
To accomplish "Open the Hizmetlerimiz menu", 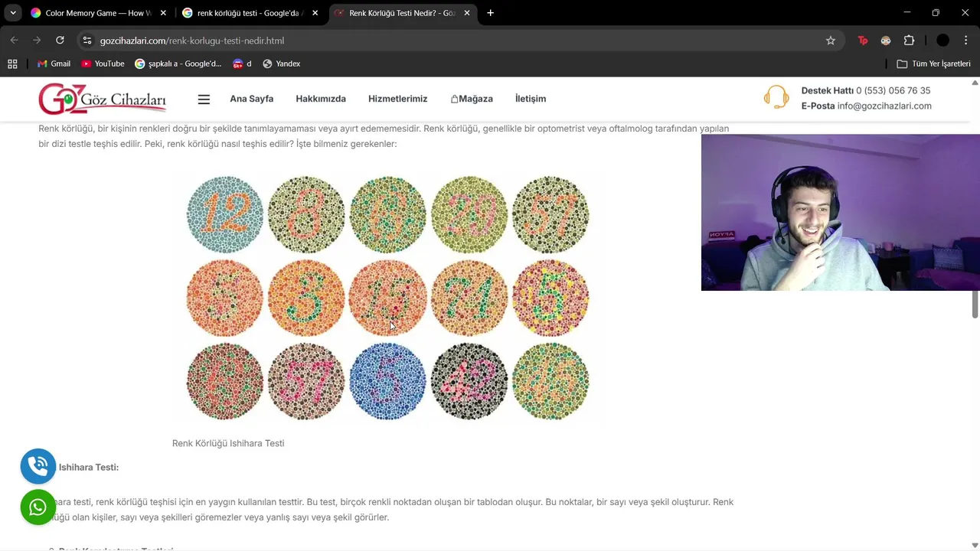I will (x=397, y=99).
